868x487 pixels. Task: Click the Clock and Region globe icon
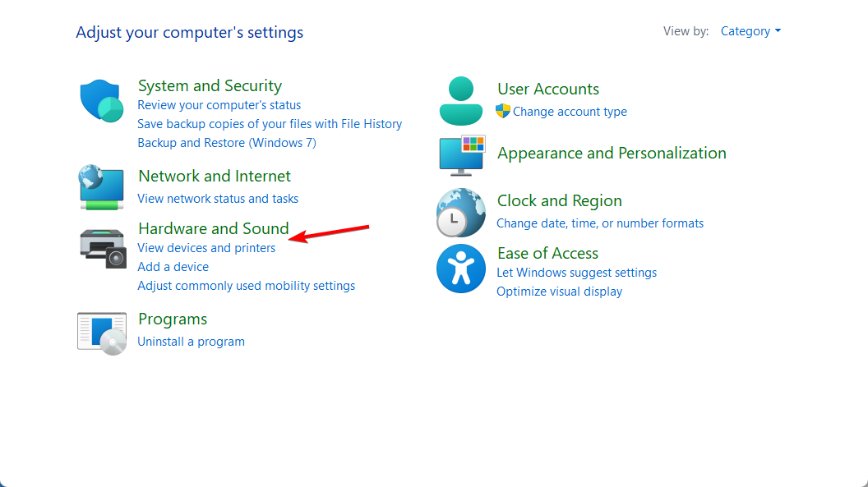pos(460,213)
